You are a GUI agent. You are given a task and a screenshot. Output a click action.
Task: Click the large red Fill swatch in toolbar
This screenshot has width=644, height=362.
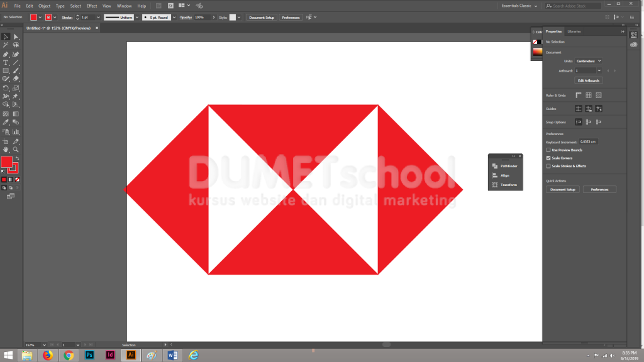pos(6,162)
